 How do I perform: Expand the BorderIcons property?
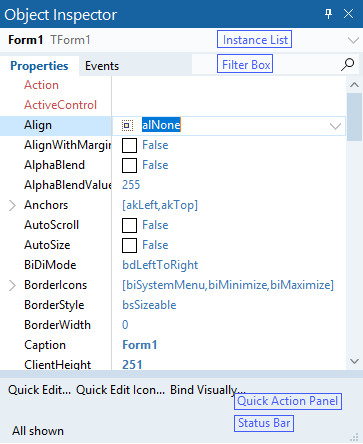click(12, 285)
